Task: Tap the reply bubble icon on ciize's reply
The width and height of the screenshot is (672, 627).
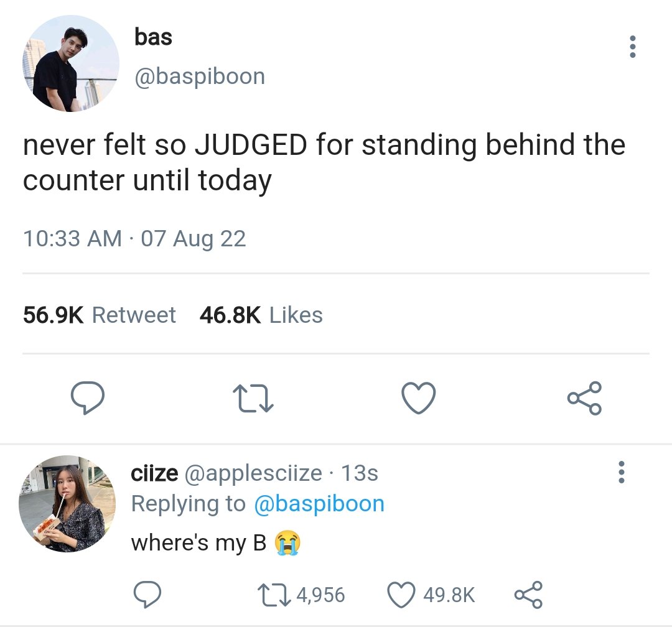Action: [x=147, y=595]
